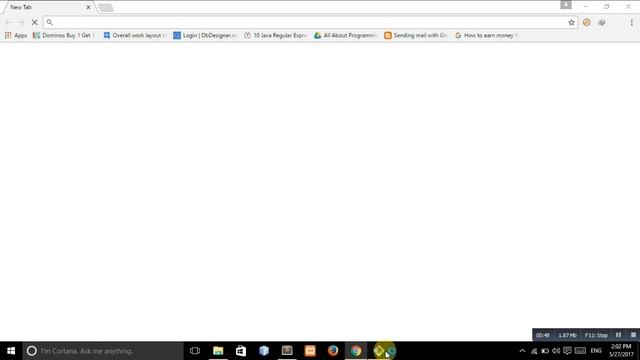Open the Overall work layout bookmark

point(135,36)
